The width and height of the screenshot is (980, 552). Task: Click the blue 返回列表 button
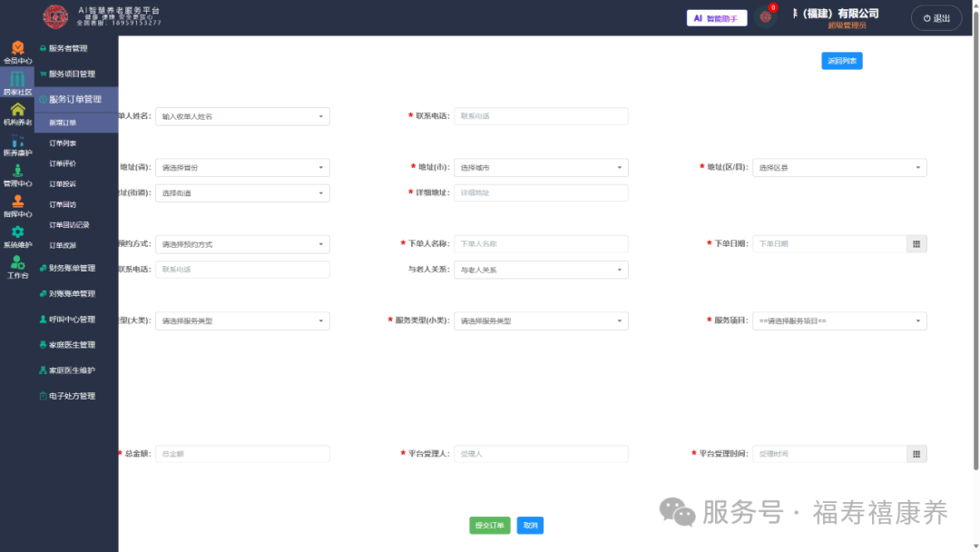pyautogui.click(x=842, y=61)
